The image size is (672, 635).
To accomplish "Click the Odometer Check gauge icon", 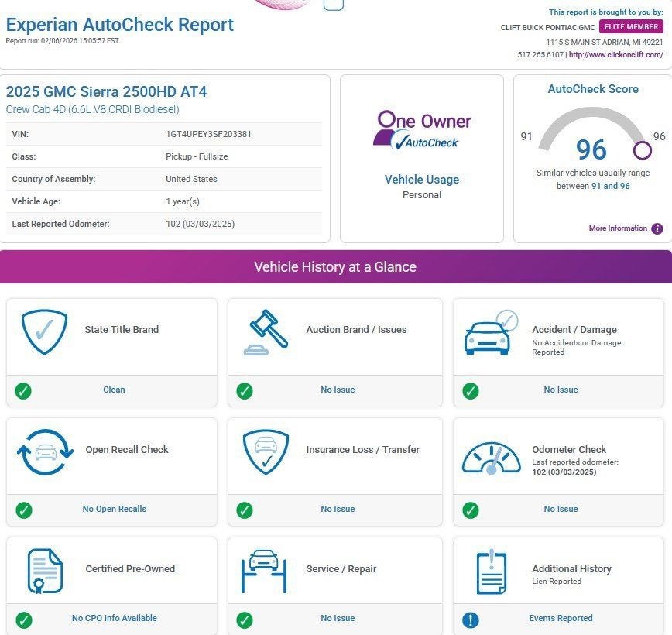I will (x=491, y=457).
